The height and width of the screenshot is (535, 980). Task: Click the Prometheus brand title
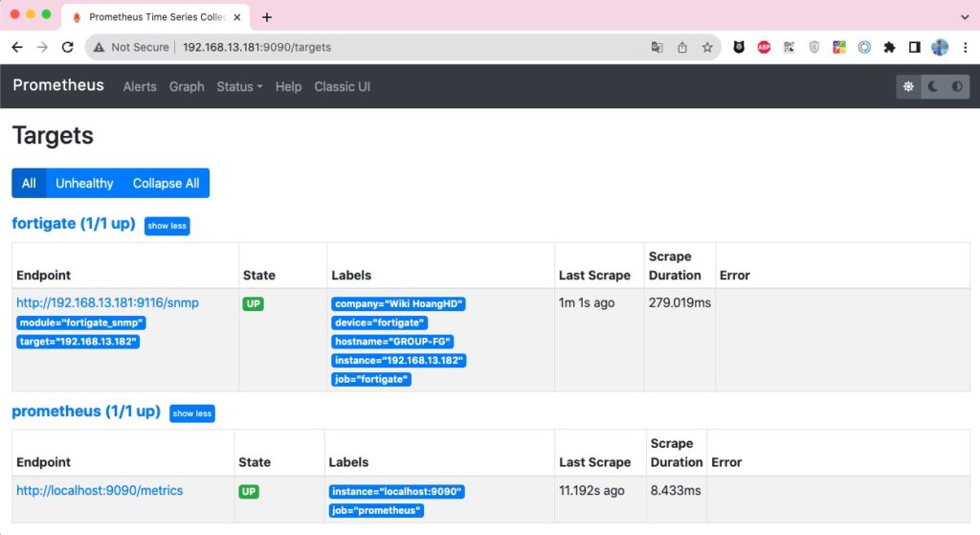(x=58, y=85)
